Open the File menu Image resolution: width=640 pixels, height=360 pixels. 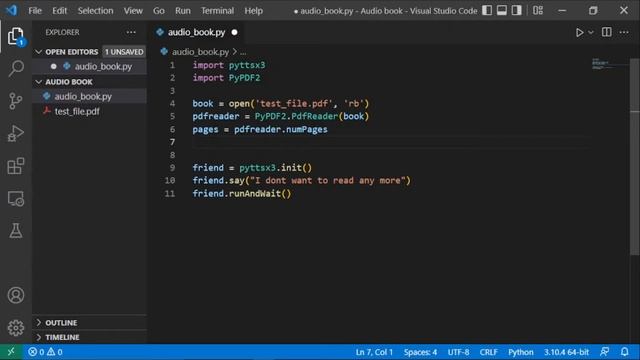[x=35, y=11]
